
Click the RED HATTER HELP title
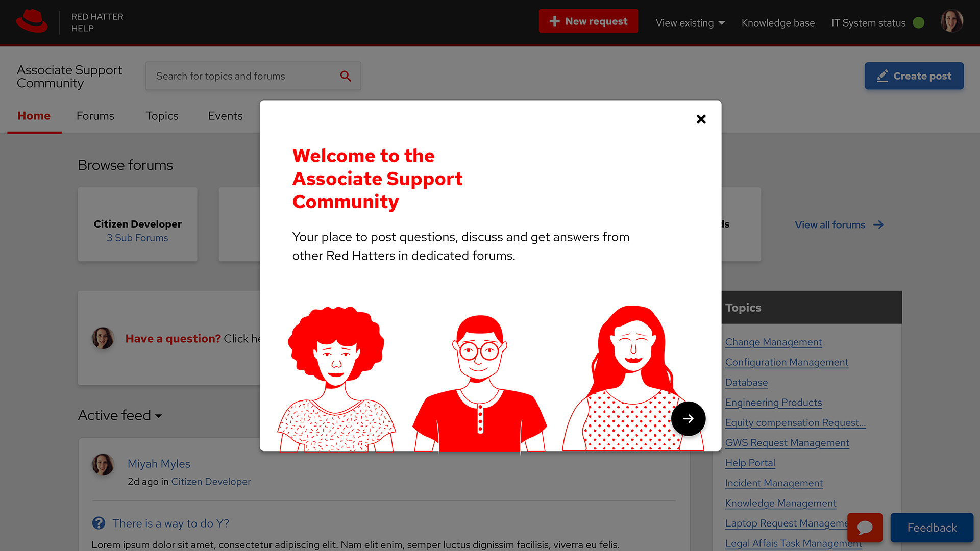(97, 22)
